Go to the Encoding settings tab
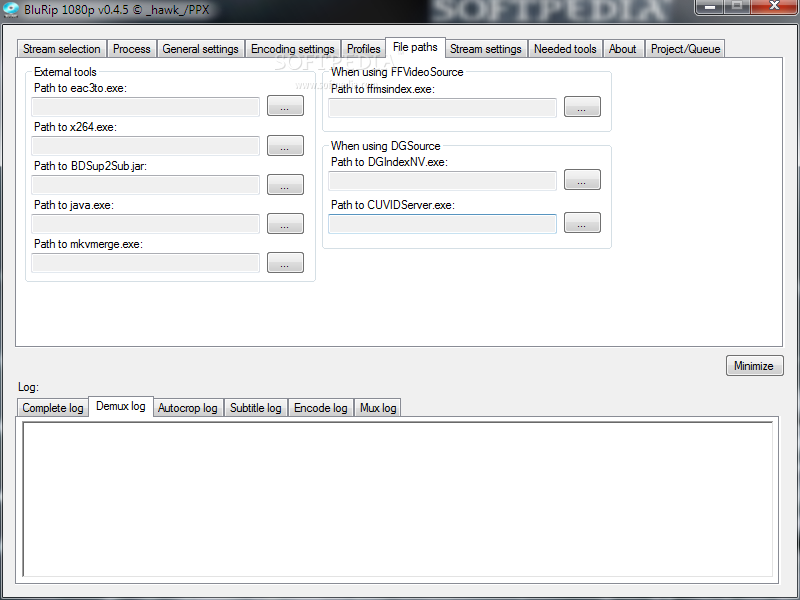 tap(293, 49)
